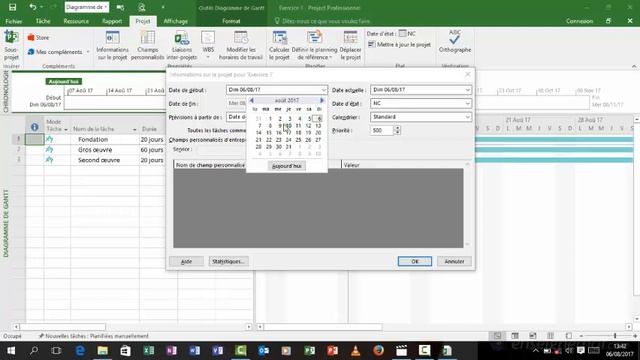Confirm dialog with OK button

coord(415,261)
